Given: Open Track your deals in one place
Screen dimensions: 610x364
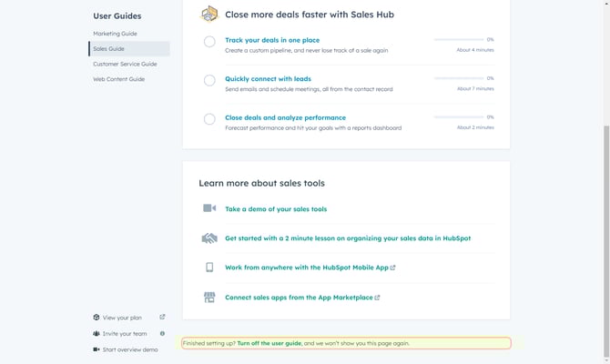Looking at the screenshot, I should coord(272,40).
